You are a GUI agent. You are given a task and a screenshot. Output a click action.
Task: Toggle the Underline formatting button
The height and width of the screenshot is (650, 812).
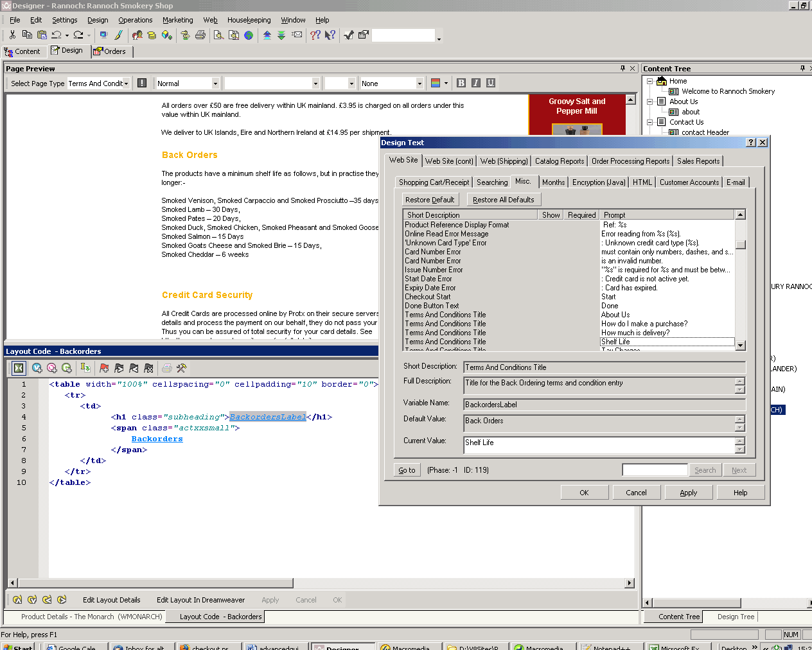[490, 83]
